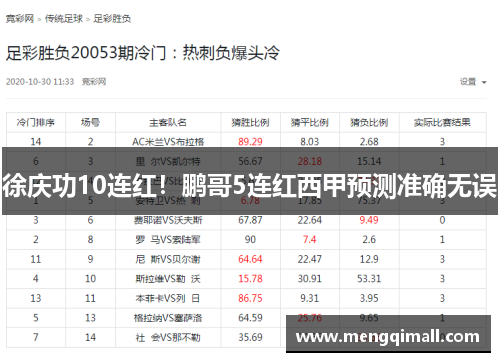Click the loss ratio value 2.6

369,240
